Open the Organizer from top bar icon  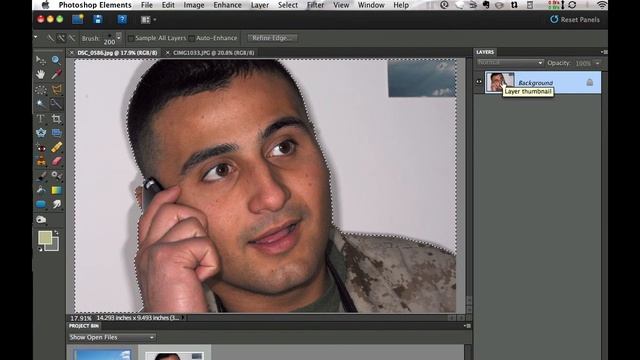tap(78, 19)
